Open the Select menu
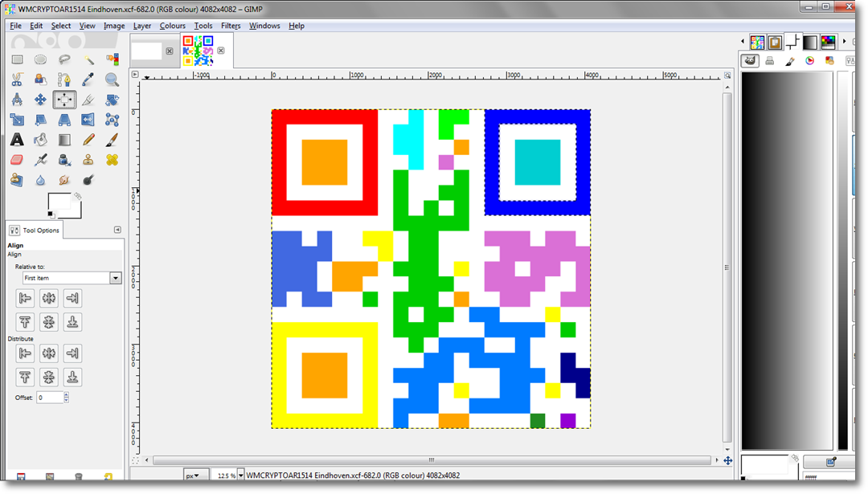Viewport: 868px width, 494px height. (x=61, y=26)
